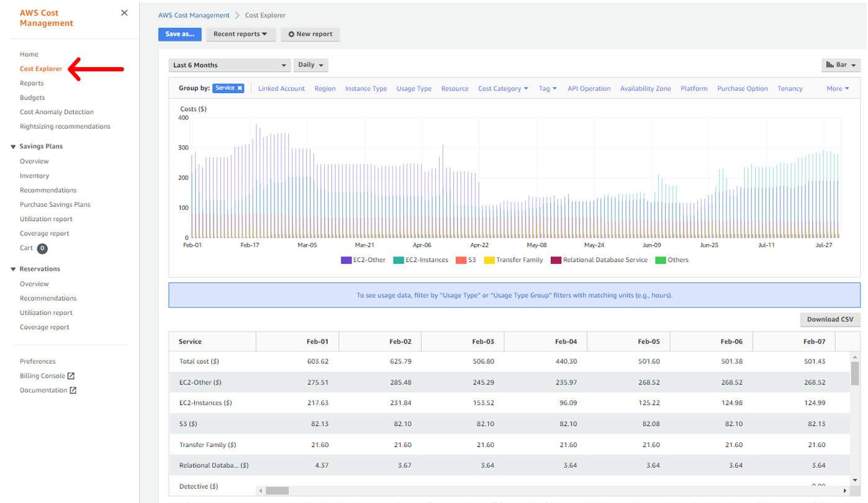Click the Cart count badge
868x503 pixels.
coord(42,248)
